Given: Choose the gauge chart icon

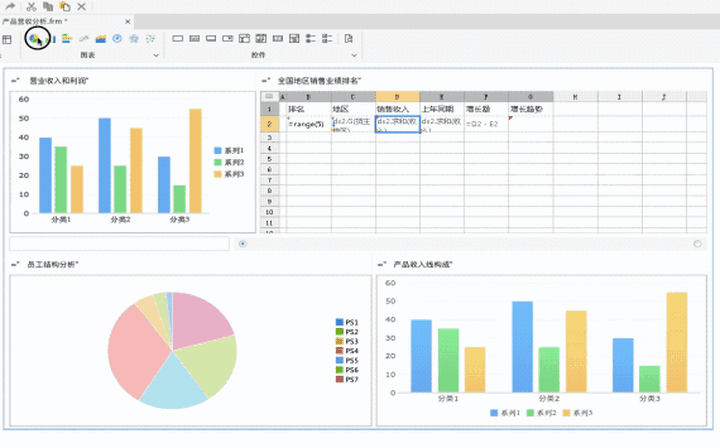Looking at the screenshot, I should [x=117, y=38].
